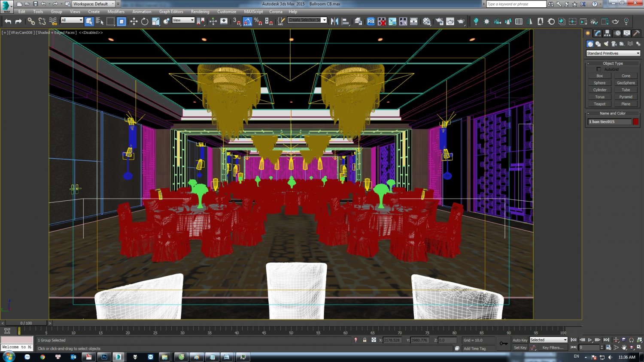The width and height of the screenshot is (644, 362).
Task: Select the Select Object arrow tool
Action: point(89,21)
